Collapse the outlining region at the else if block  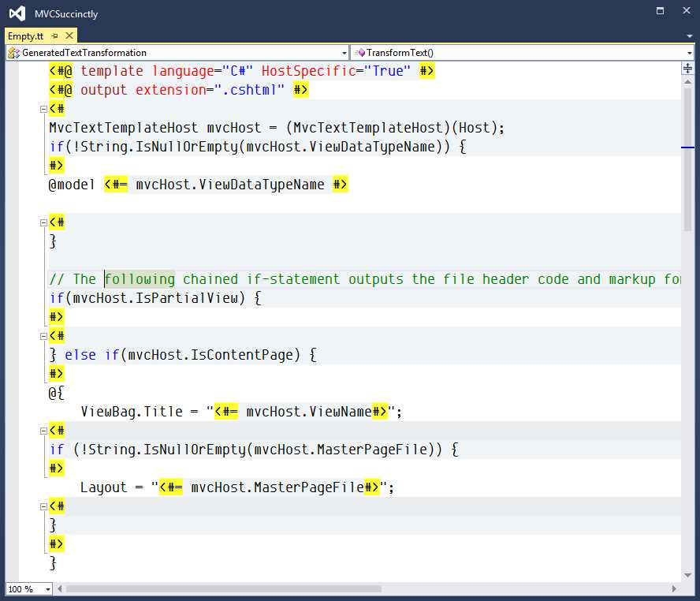coord(45,336)
